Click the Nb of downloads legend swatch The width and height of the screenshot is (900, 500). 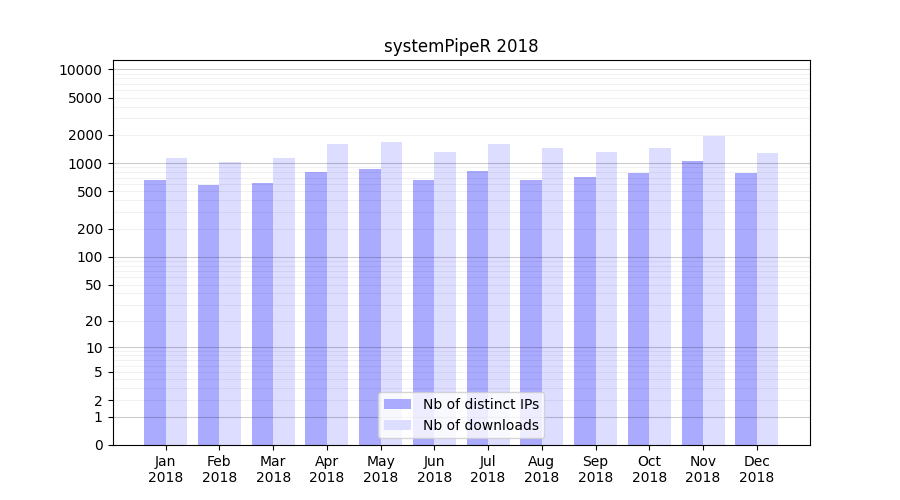(398, 425)
